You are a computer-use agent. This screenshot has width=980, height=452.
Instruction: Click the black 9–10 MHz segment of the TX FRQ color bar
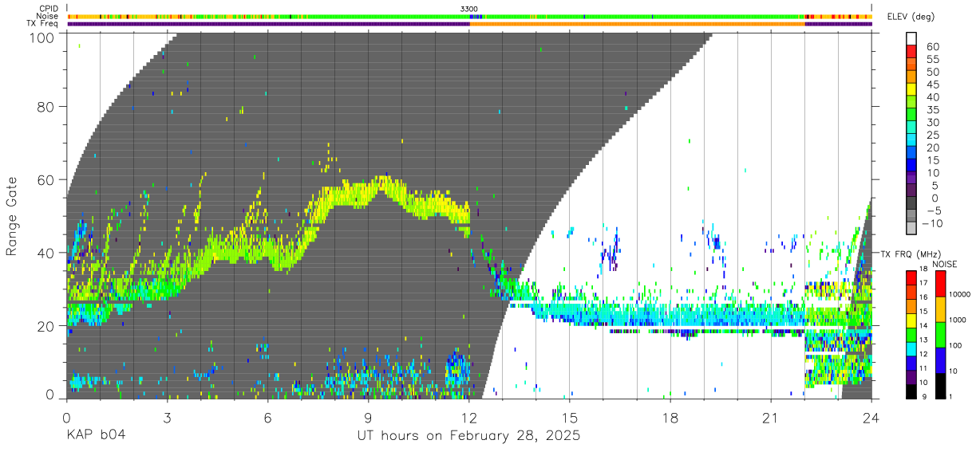(x=911, y=391)
